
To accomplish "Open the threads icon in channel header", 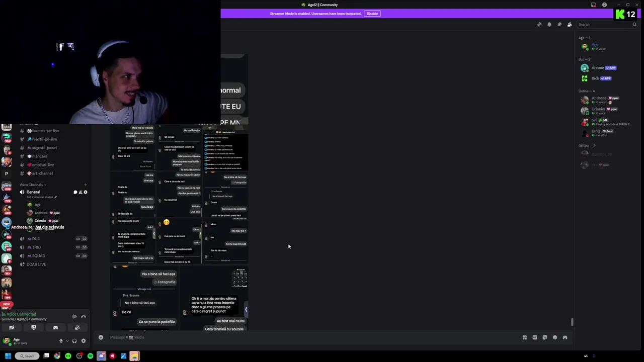I will pos(539,24).
